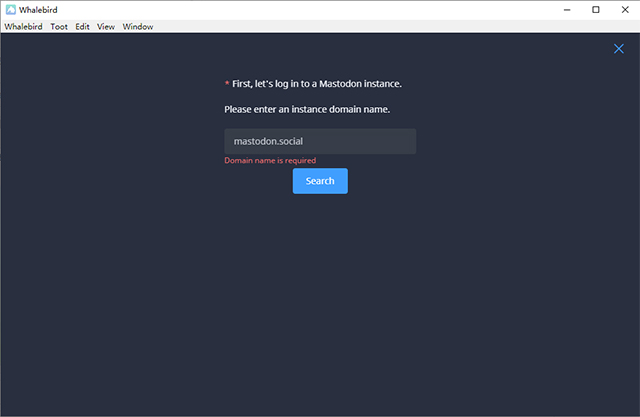Close the Whalebird window
Screen dimensions: 640x417
click(x=625, y=10)
